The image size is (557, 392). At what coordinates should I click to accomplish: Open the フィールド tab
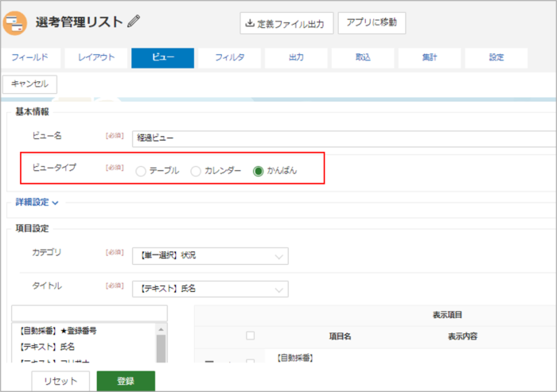coord(30,57)
